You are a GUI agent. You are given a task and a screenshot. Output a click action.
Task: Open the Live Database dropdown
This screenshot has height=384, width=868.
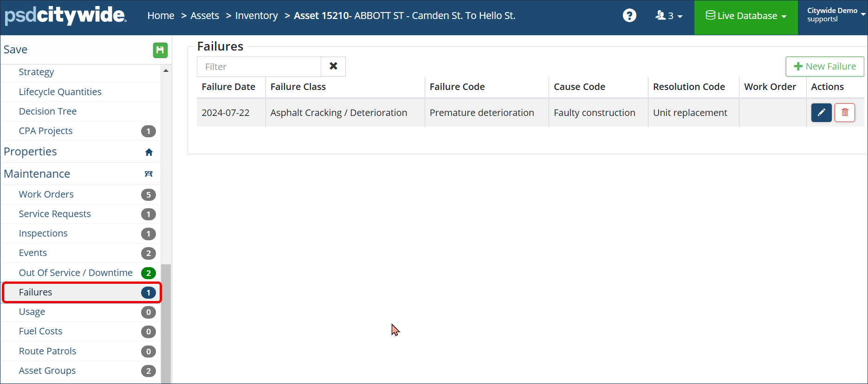click(x=746, y=16)
